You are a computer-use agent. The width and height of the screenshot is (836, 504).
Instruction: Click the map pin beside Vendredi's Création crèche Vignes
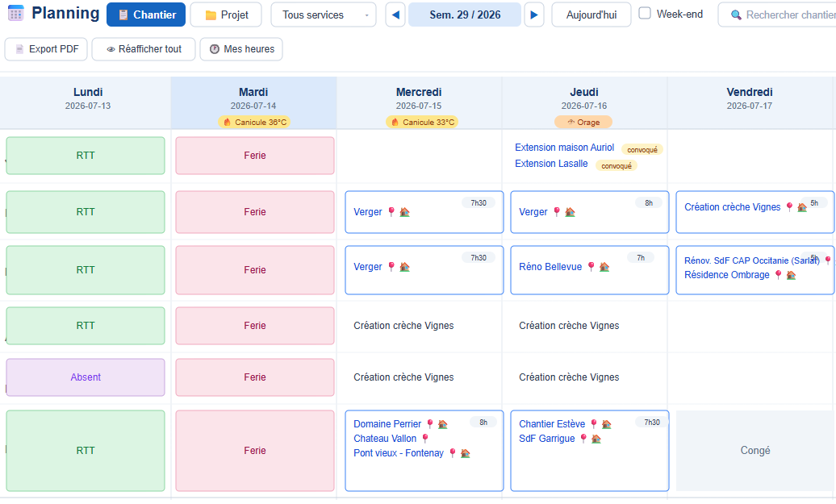(789, 206)
